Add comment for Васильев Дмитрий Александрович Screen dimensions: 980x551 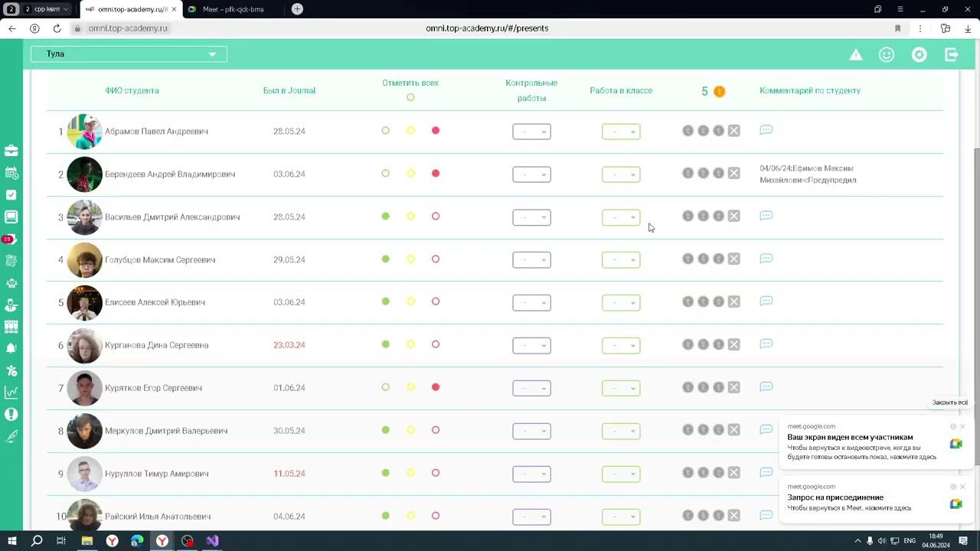tap(766, 216)
